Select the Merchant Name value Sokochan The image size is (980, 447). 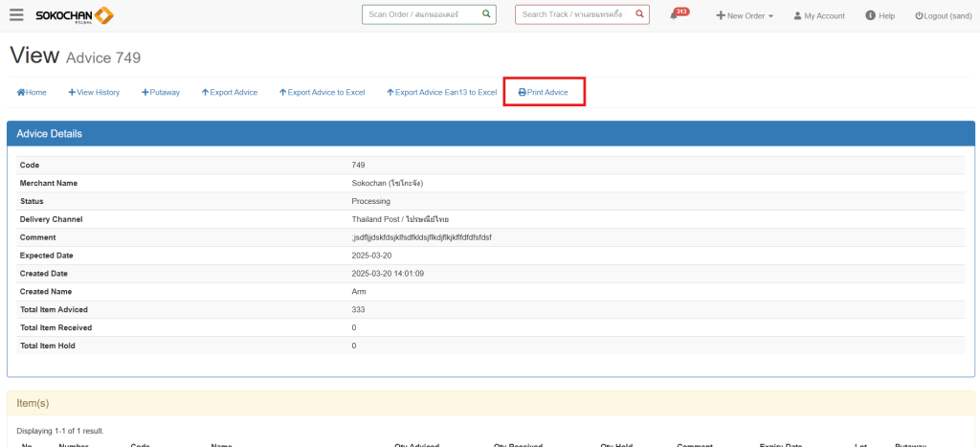[x=388, y=183]
